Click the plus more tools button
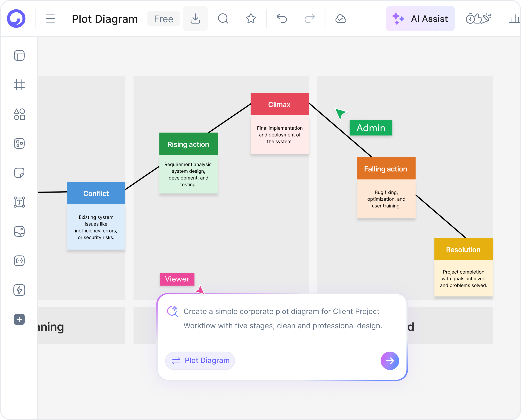Screen dimensions: 521x420 pyautogui.click(x=19, y=319)
